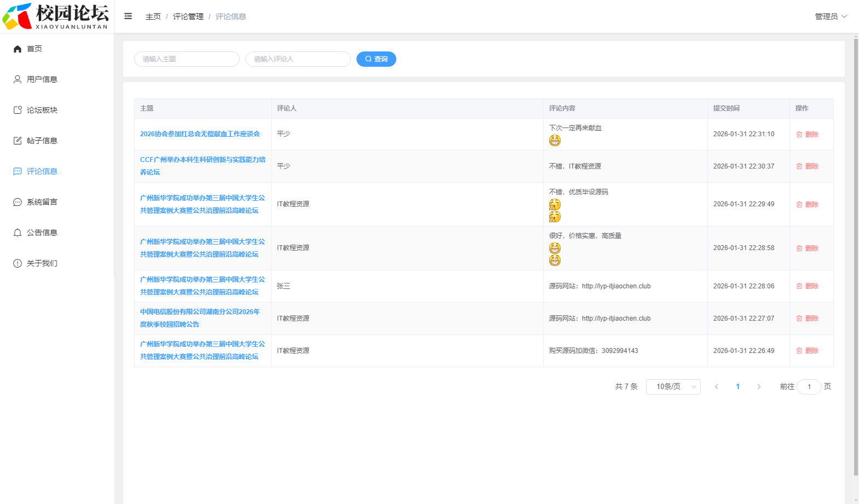Open topic CCF广州举办本科生科研创新与实践能力培养论坛
The height and width of the screenshot is (504, 859).
pyautogui.click(x=203, y=166)
